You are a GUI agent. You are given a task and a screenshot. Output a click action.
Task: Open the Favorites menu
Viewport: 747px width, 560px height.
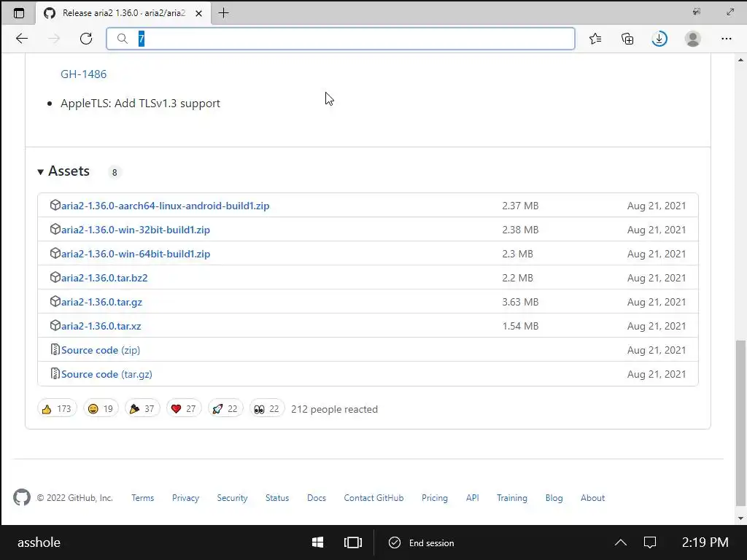coord(595,39)
